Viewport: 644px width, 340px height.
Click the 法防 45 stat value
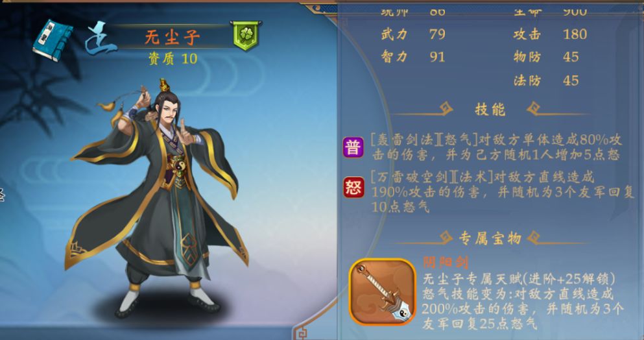571,80
